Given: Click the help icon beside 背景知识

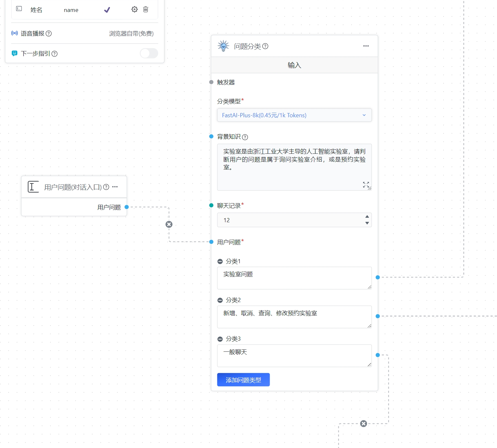Looking at the screenshot, I should tap(245, 137).
